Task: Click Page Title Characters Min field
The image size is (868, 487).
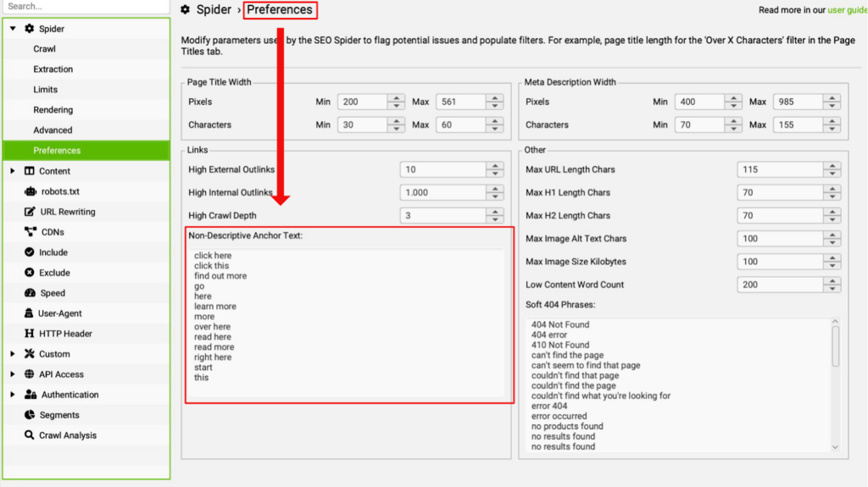Action: click(x=363, y=125)
